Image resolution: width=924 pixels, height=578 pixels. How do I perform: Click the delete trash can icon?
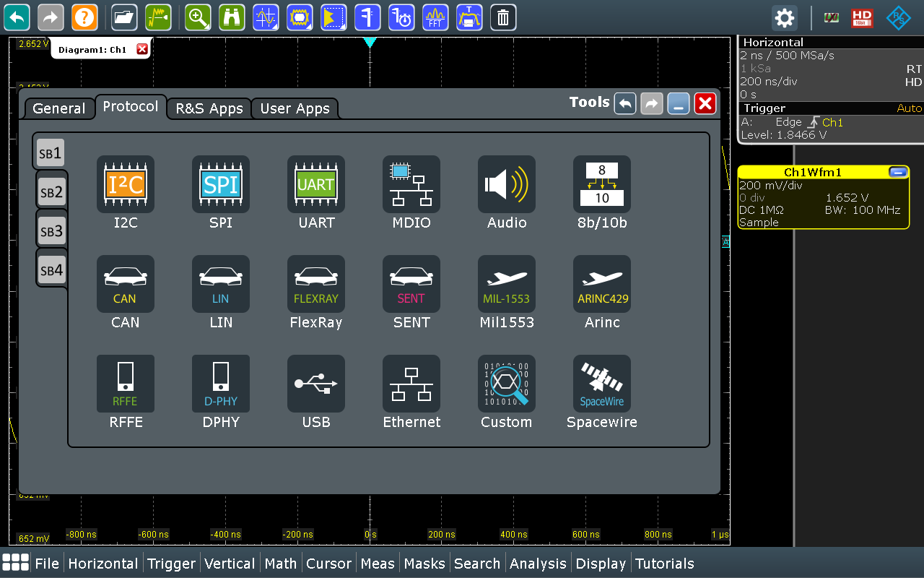[x=503, y=17]
